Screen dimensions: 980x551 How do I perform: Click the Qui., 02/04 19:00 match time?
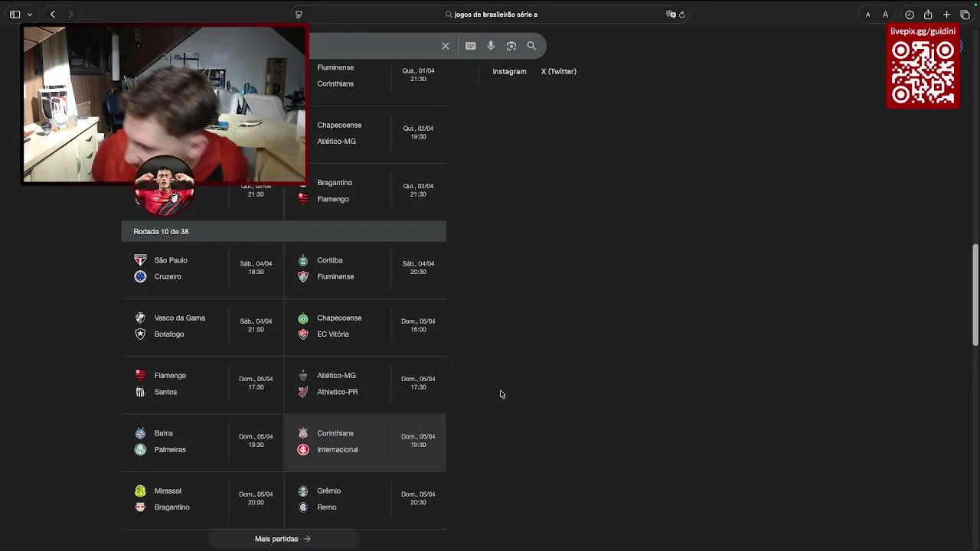coord(418,132)
